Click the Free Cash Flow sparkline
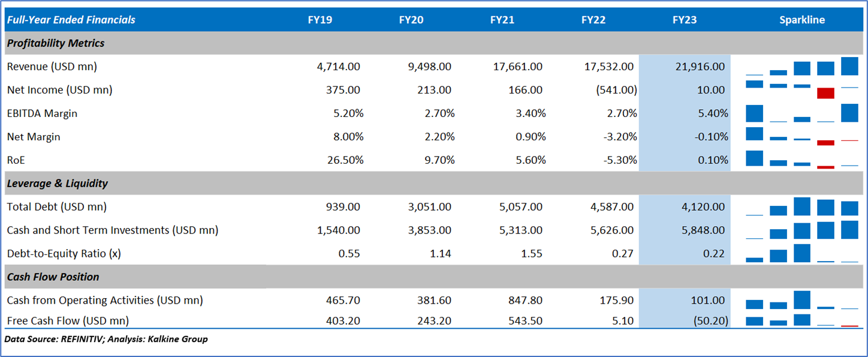The width and height of the screenshot is (868, 357). click(801, 320)
